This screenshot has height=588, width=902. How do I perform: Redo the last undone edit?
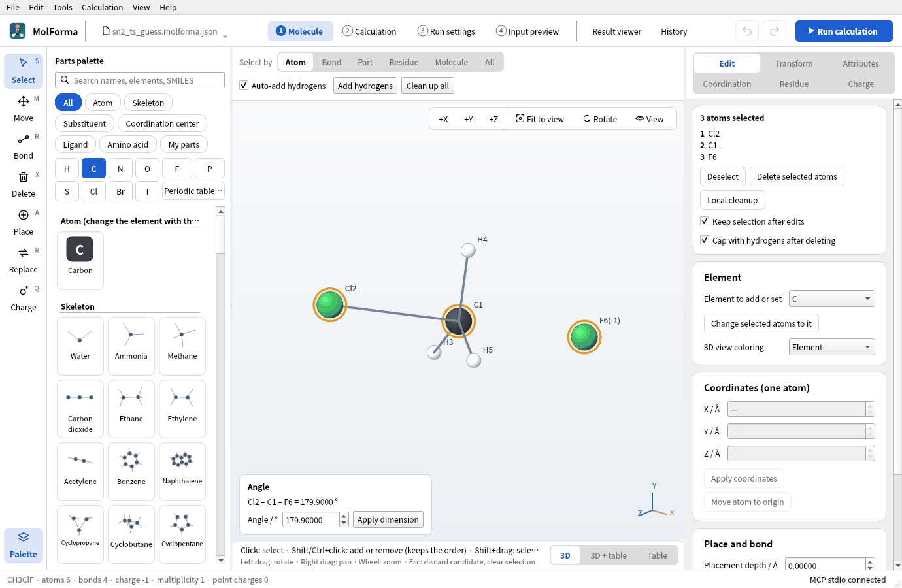[x=775, y=31]
